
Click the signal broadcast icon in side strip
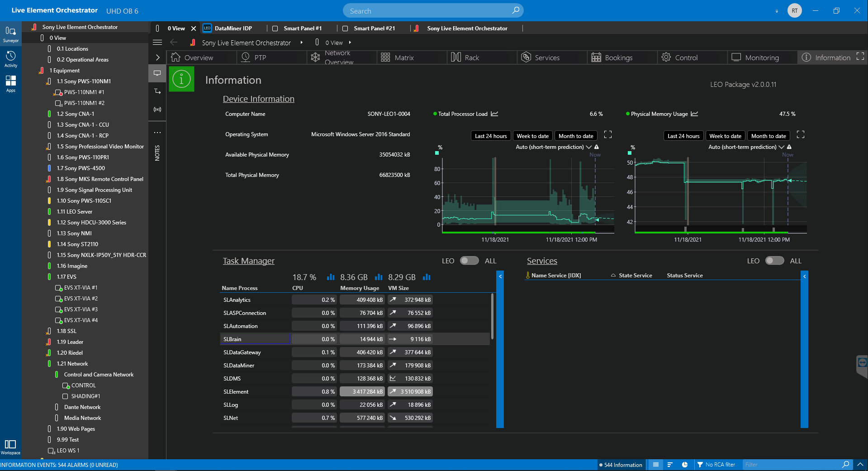tap(157, 109)
